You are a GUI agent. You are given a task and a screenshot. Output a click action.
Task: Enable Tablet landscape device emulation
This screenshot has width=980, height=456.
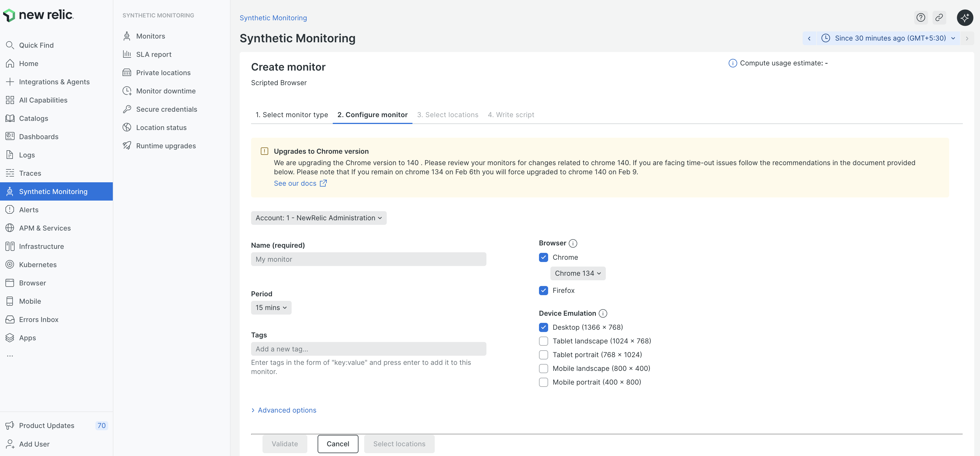[543, 341]
